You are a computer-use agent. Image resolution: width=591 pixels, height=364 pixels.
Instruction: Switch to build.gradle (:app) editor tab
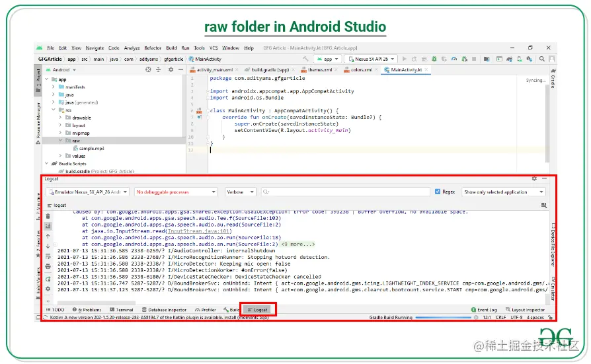[x=270, y=70]
